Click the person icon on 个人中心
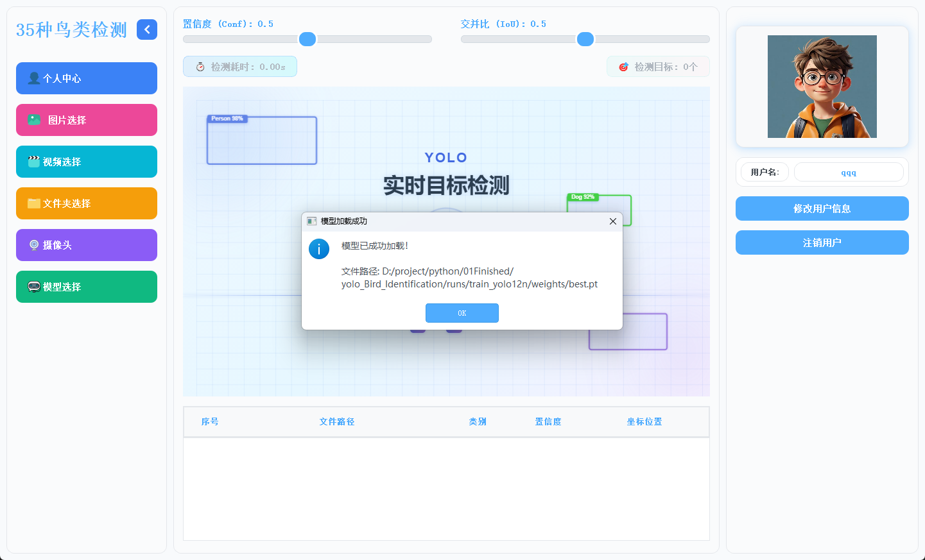 click(x=34, y=78)
